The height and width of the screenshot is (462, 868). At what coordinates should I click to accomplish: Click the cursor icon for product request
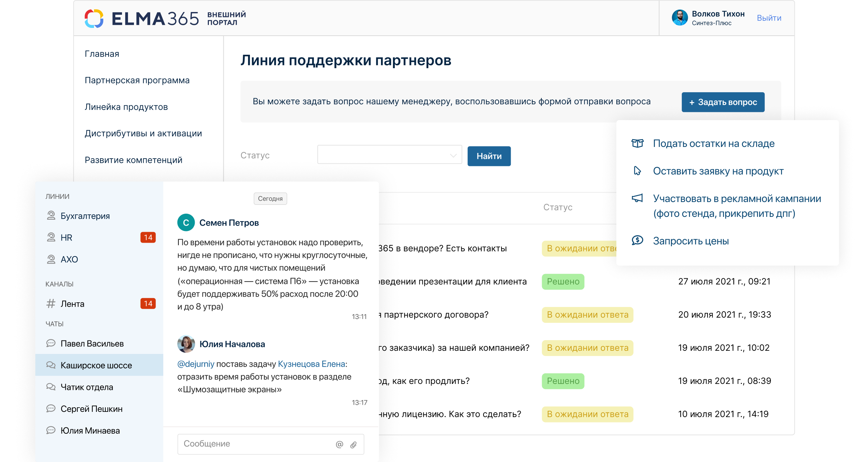tap(637, 171)
